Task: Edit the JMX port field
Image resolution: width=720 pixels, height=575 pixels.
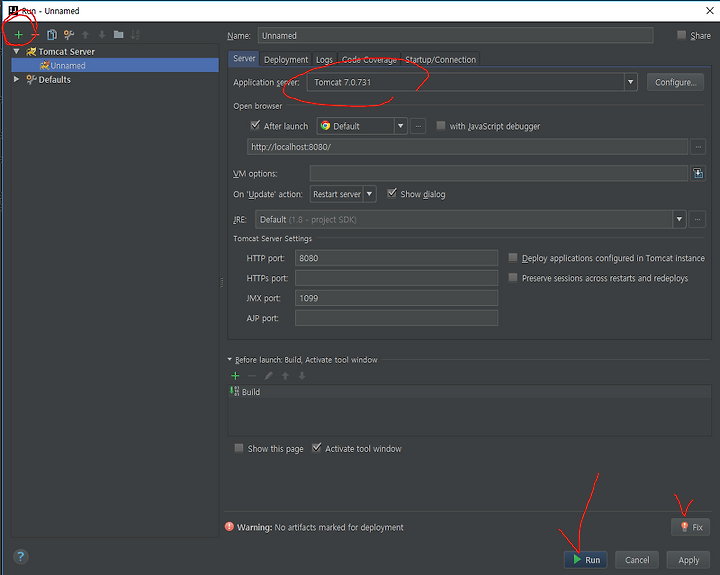Action: (x=396, y=298)
